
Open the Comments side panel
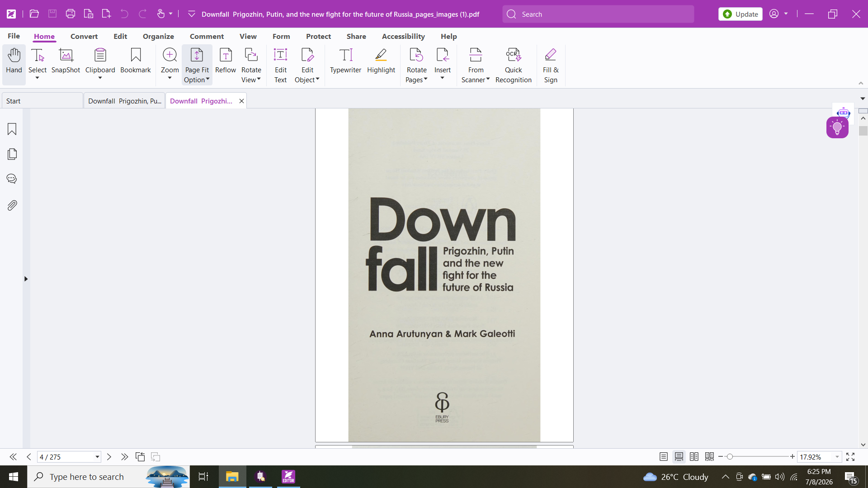point(12,179)
